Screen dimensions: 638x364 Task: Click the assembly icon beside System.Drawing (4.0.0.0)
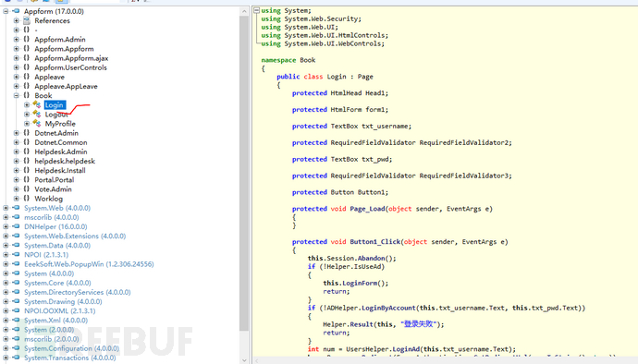click(16, 301)
